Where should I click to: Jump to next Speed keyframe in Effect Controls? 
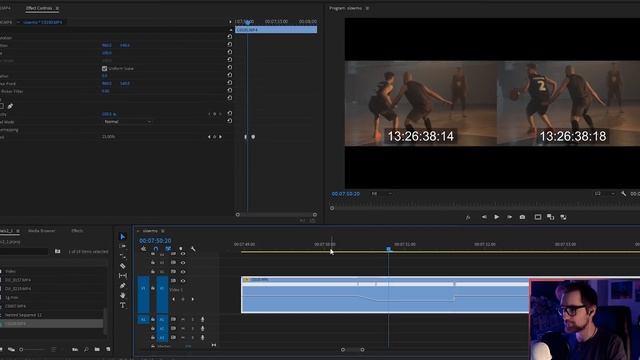point(220,137)
